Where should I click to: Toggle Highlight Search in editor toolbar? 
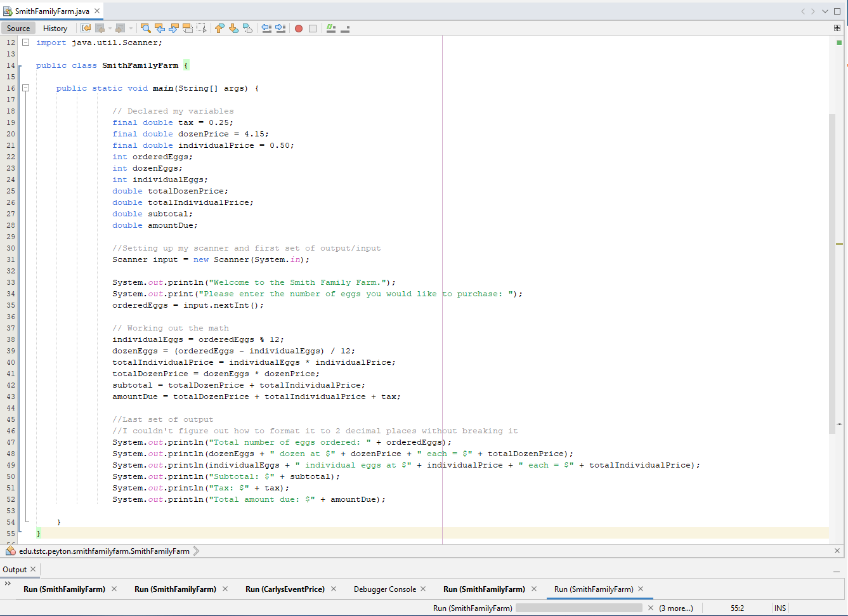[188, 28]
